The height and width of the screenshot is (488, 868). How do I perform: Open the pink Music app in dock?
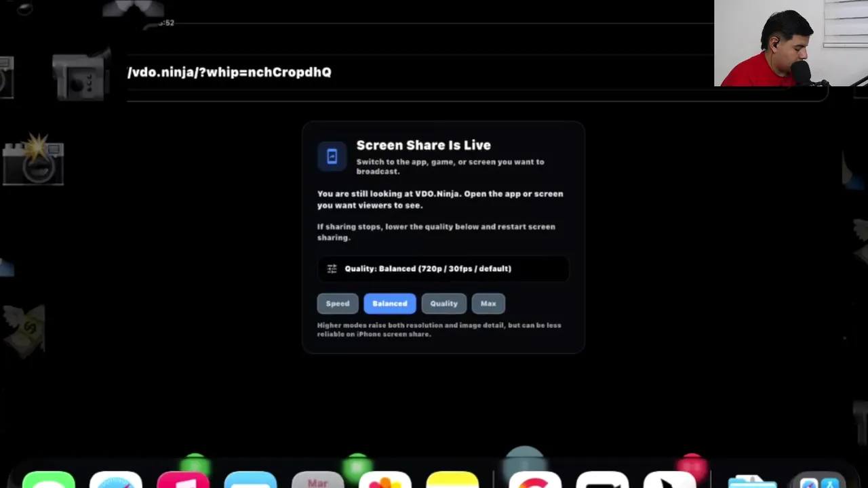tap(183, 480)
